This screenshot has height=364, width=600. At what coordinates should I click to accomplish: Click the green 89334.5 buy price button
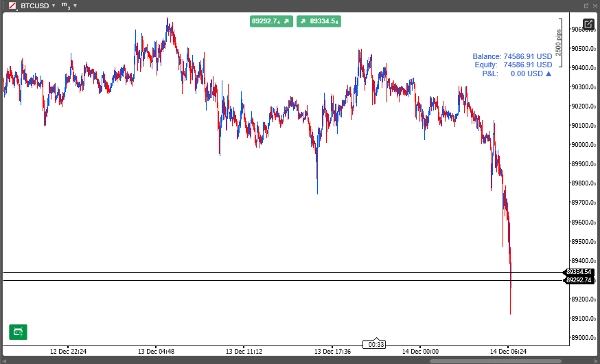(319, 21)
